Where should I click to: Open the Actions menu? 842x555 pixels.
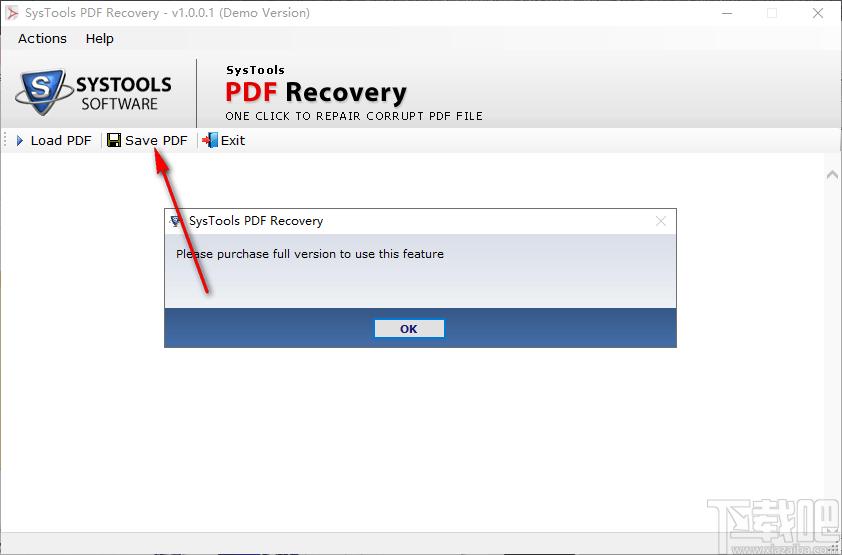click(42, 39)
